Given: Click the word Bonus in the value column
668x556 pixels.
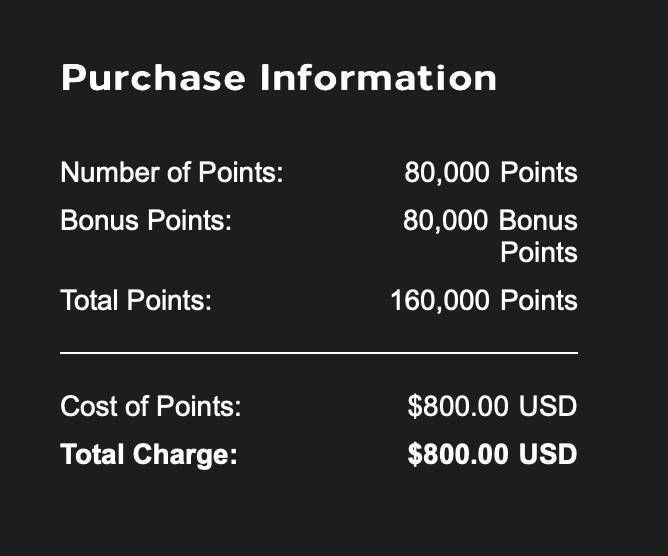Looking at the screenshot, I should tap(538, 220).
